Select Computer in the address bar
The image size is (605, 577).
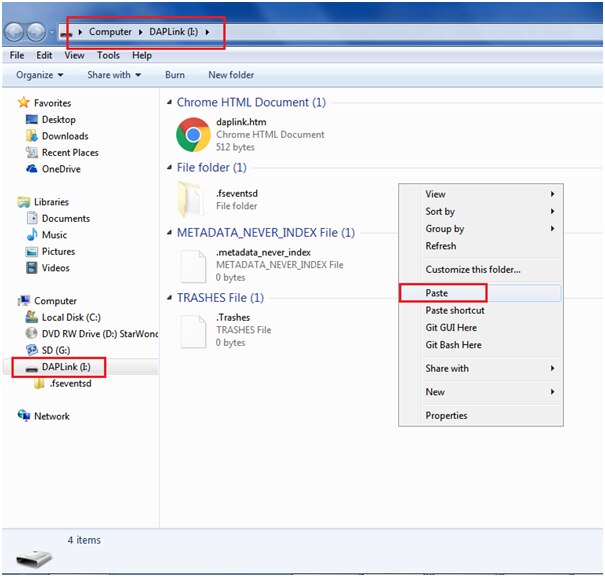[110, 32]
